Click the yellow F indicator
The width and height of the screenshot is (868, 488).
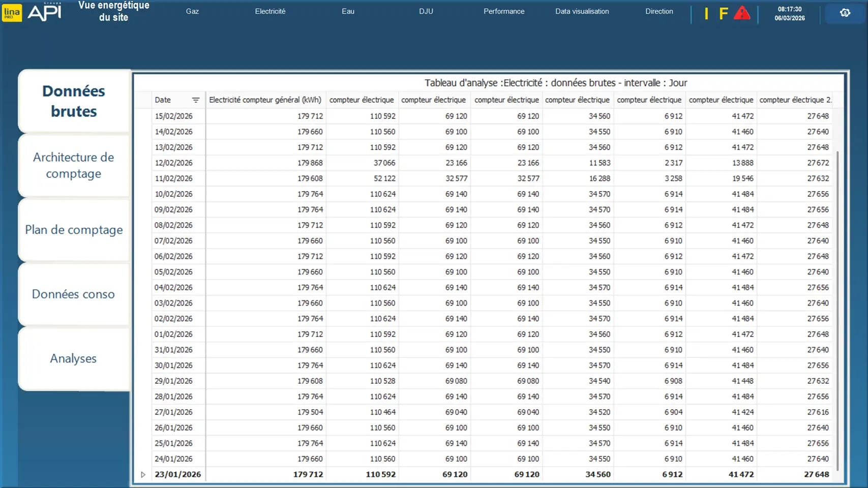(723, 13)
